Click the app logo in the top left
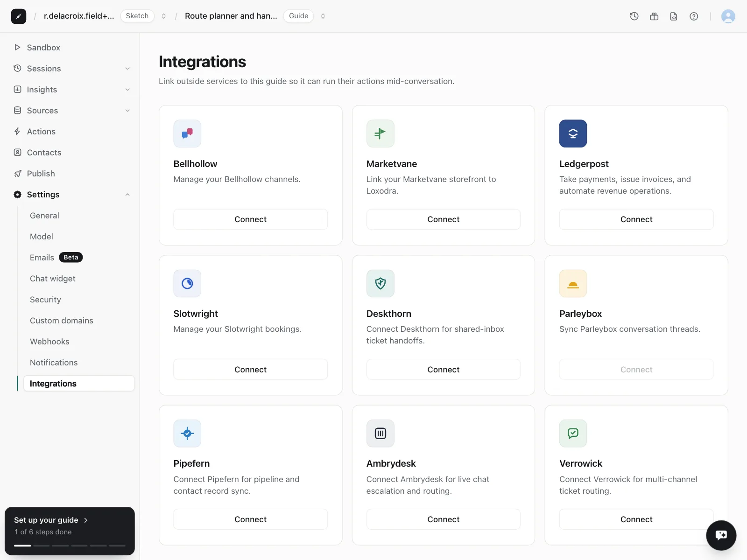The height and width of the screenshot is (560, 747). point(19,16)
